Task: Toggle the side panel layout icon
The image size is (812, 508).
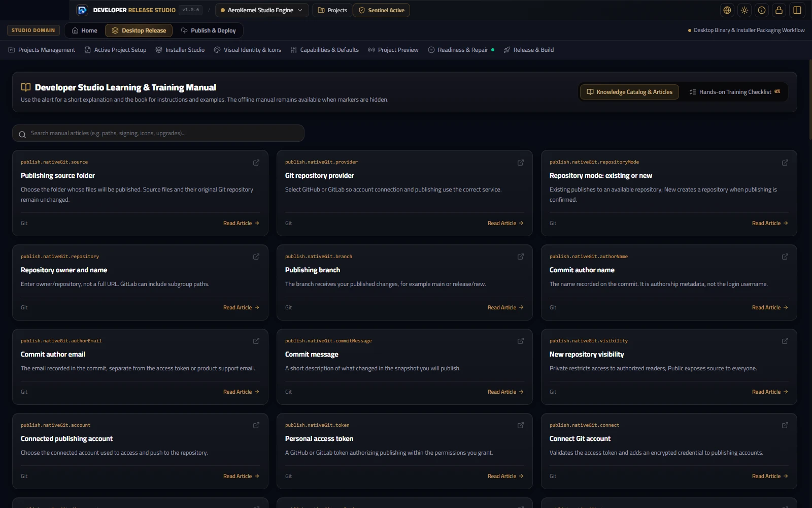Action: point(797,10)
